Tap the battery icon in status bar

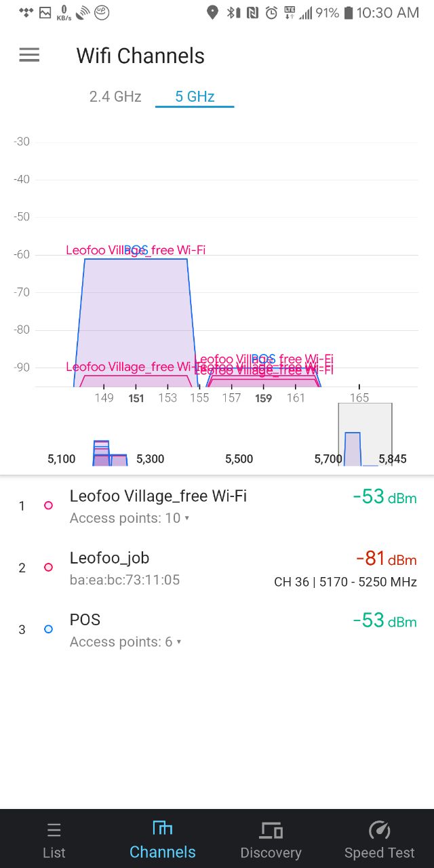point(349,12)
